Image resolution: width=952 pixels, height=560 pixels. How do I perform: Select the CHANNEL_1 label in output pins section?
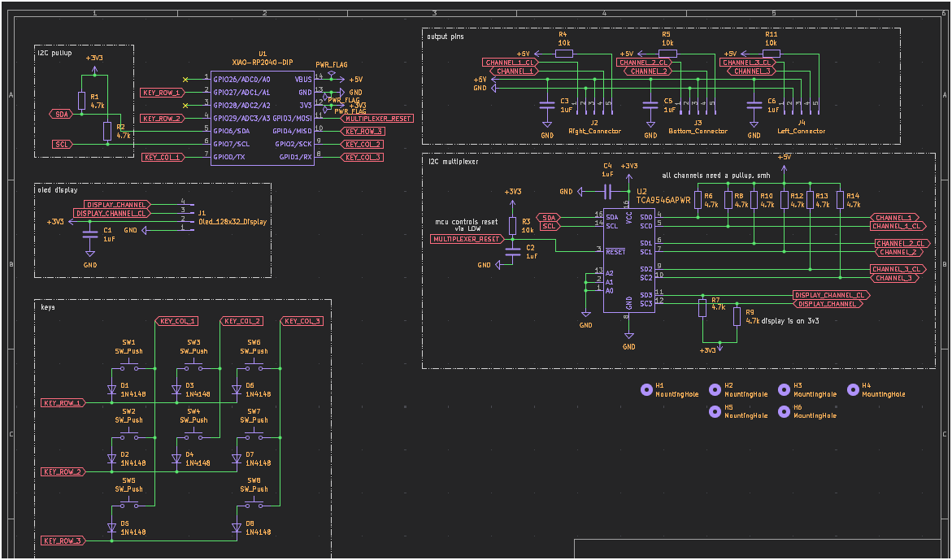pyautogui.click(x=513, y=70)
